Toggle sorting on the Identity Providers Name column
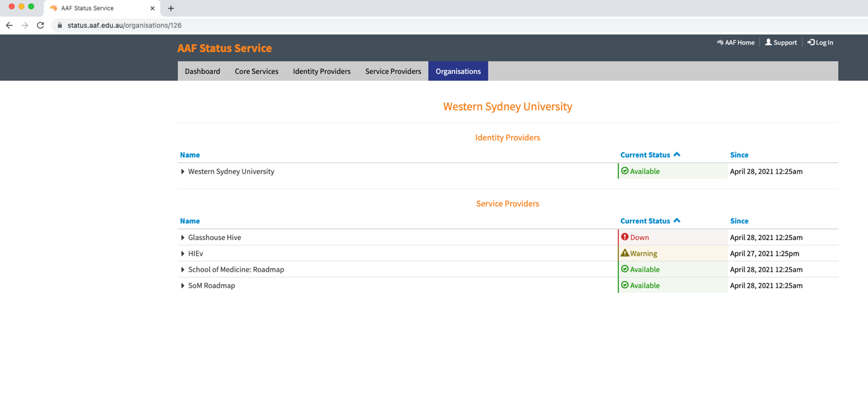Image resolution: width=868 pixels, height=412 pixels. click(x=190, y=154)
